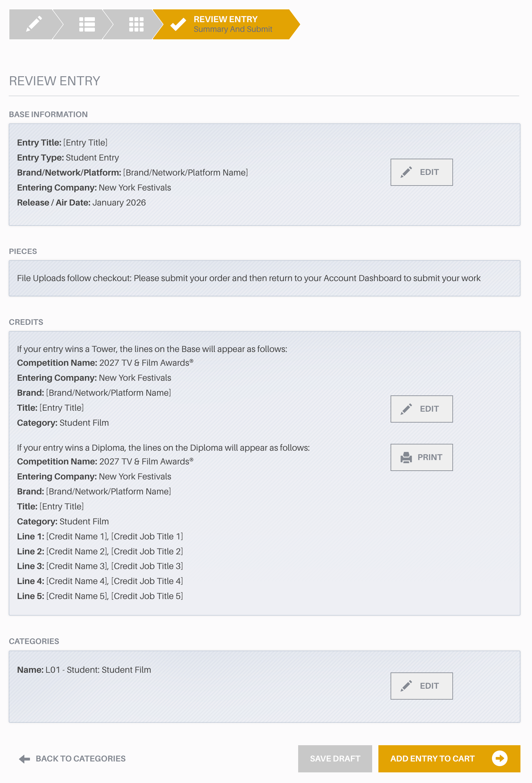Select the Review Entry Summary And Submit tab
This screenshot has width=532, height=783.
(226, 24)
